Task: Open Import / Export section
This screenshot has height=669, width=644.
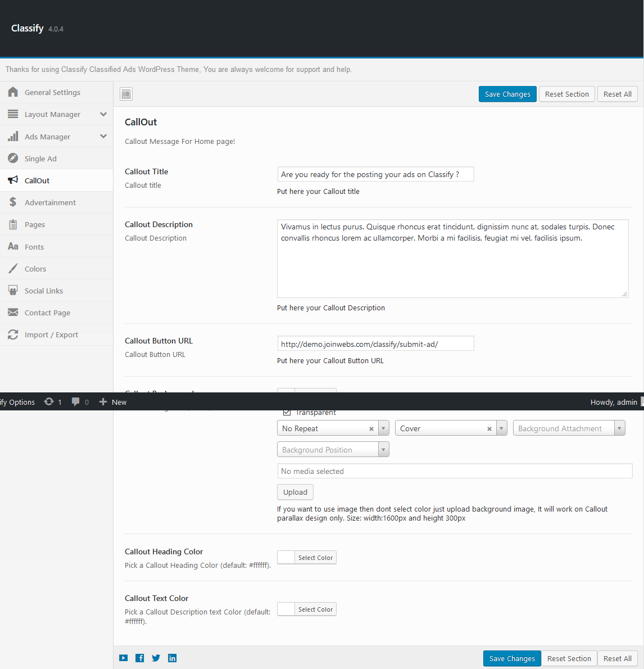Action: (56, 334)
